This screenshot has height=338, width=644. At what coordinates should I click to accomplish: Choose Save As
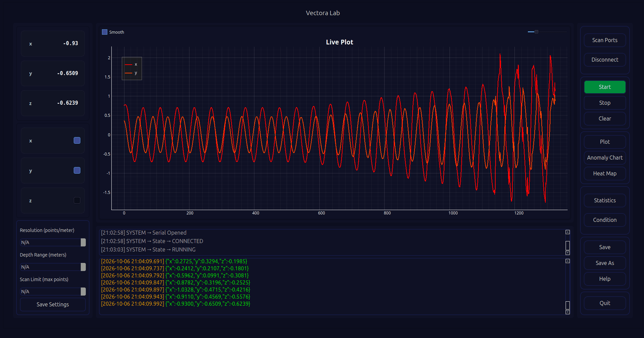click(x=605, y=263)
